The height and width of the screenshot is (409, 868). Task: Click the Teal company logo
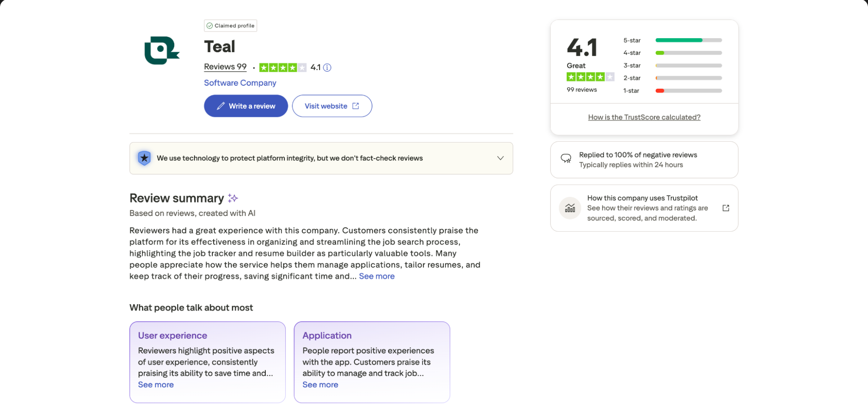tap(162, 50)
